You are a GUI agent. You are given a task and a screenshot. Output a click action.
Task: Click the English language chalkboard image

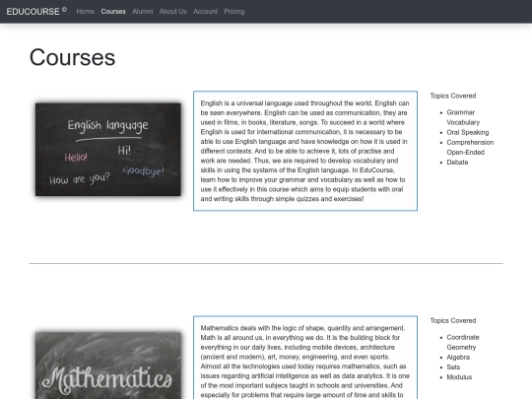[x=108, y=150]
